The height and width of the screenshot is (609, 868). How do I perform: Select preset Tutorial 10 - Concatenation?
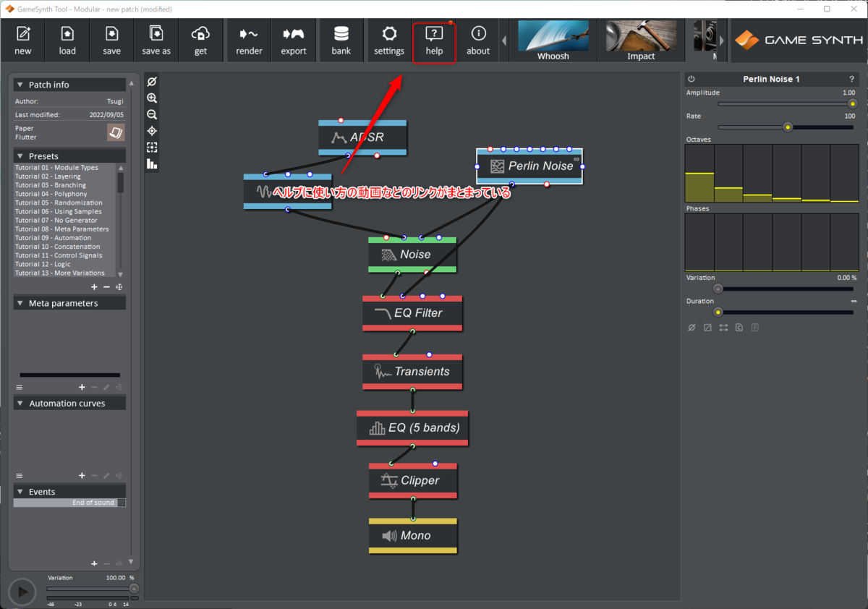(x=64, y=247)
